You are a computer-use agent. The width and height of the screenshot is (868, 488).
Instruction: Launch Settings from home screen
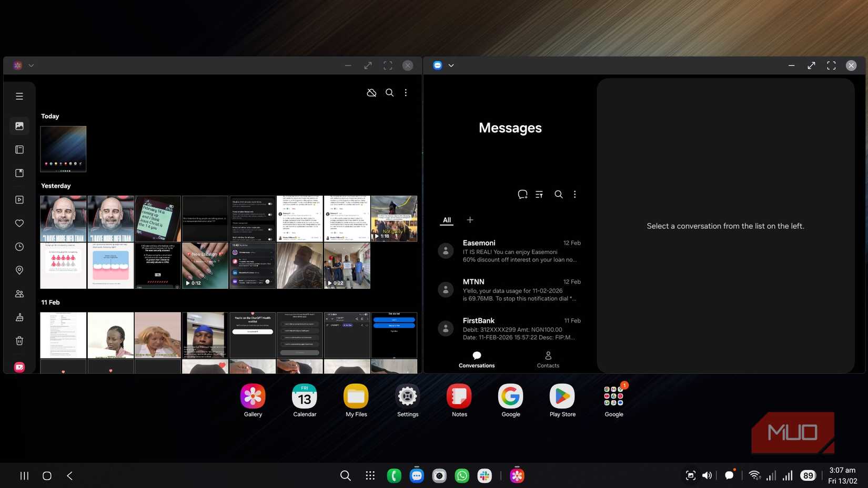(408, 400)
